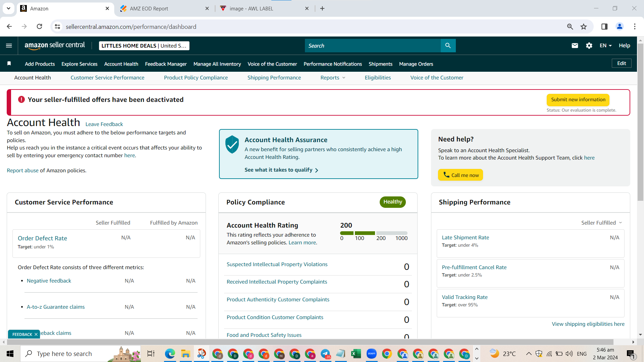This screenshot has width=644, height=362.
Task: Launch Microsoft Edge from the taskbar
Action: [x=170, y=354]
